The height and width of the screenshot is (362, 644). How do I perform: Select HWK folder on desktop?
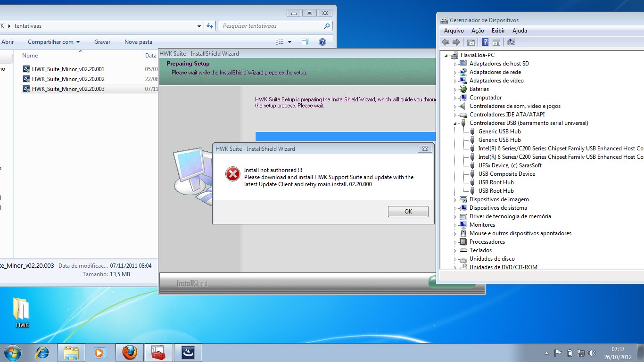[x=22, y=313]
